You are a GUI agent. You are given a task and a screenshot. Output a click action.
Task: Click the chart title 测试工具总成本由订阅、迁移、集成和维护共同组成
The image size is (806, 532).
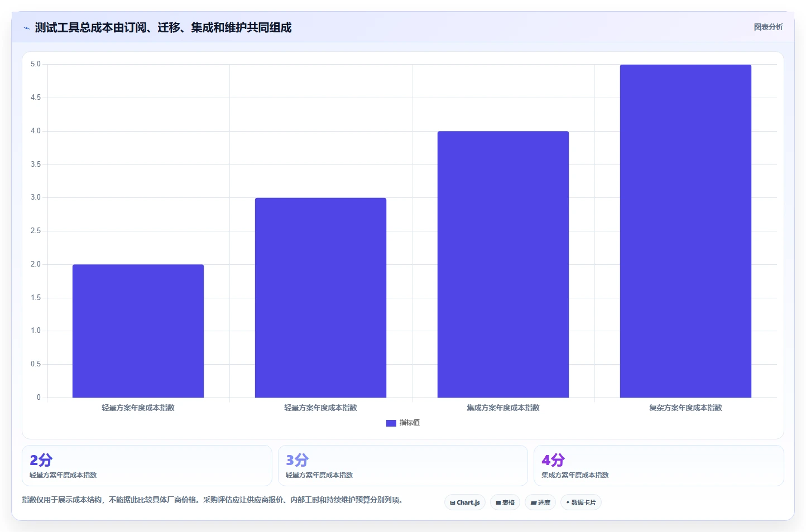coord(163,27)
